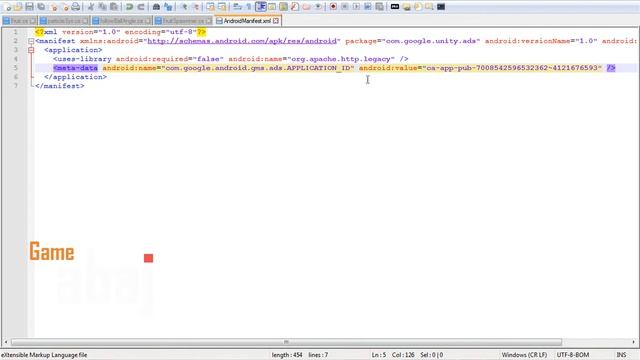Paste clipboard contents from toolbar

point(114,7)
